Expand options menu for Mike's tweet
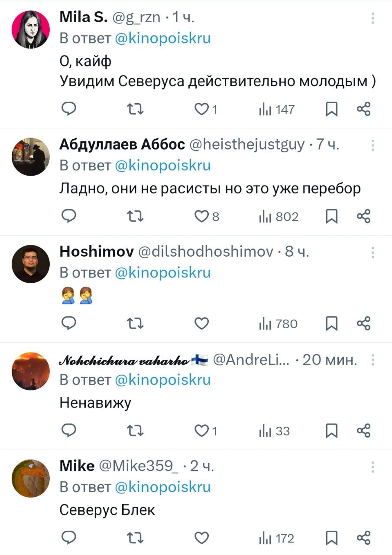The height and width of the screenshot is (555, 392). pos(373,467)
